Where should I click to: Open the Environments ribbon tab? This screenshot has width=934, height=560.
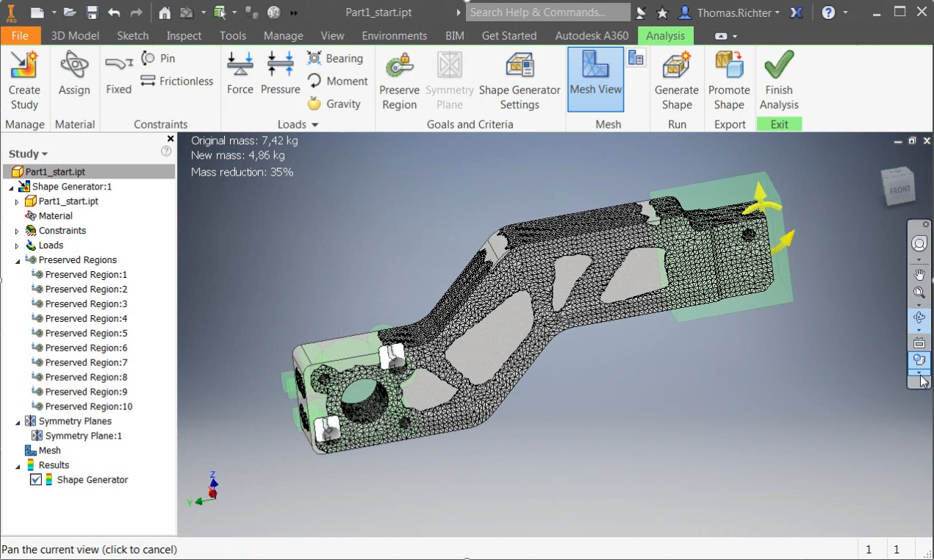pyautogui.click(x=395, y=35)
